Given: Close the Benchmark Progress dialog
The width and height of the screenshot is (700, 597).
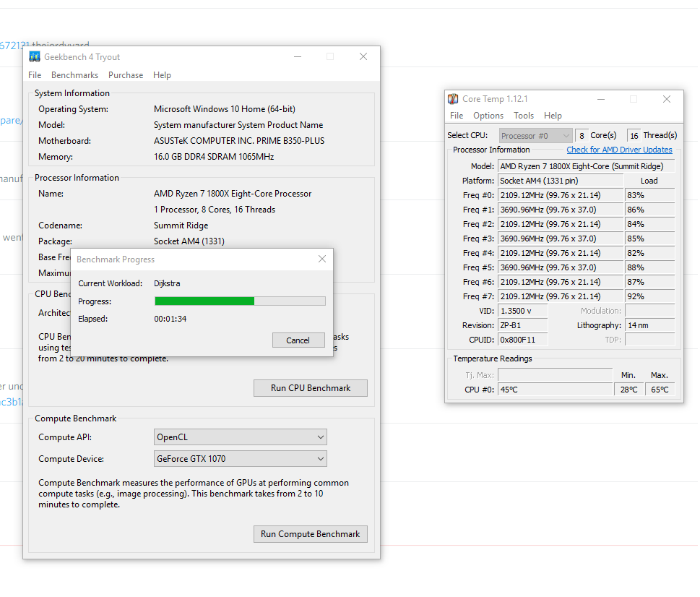Looking at the screenshot, I should point(322,259).
